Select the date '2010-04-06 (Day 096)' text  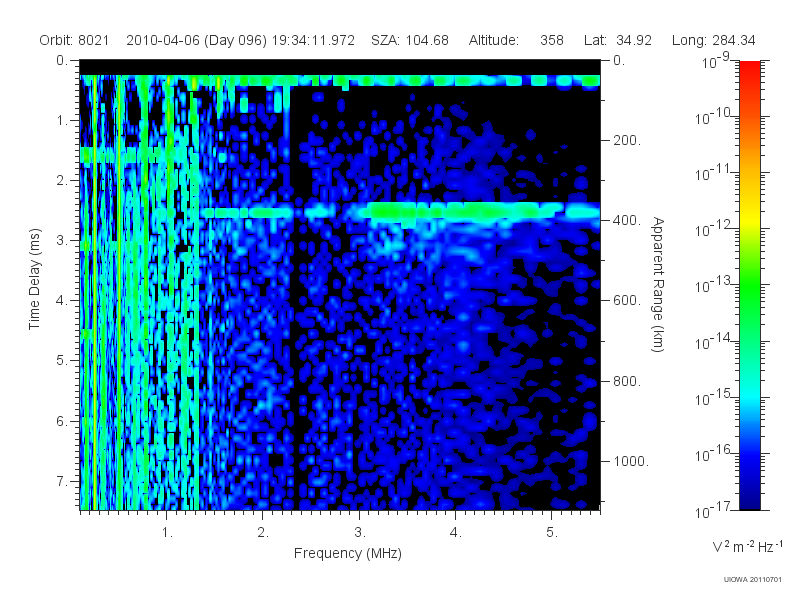(x=196, y=40)
